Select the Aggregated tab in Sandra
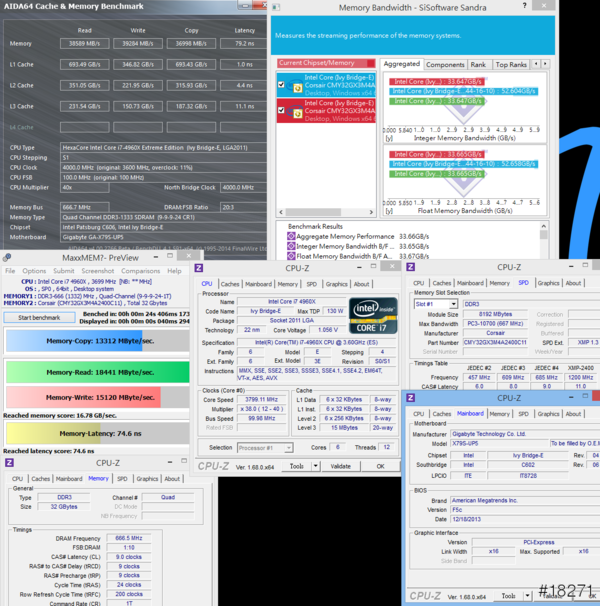 pos(402,64)
